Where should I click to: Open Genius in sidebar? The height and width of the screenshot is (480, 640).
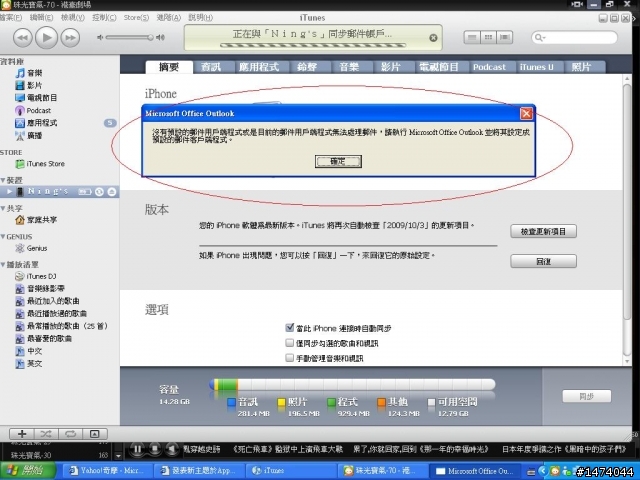pyautogui.click(x=31, y=248)
